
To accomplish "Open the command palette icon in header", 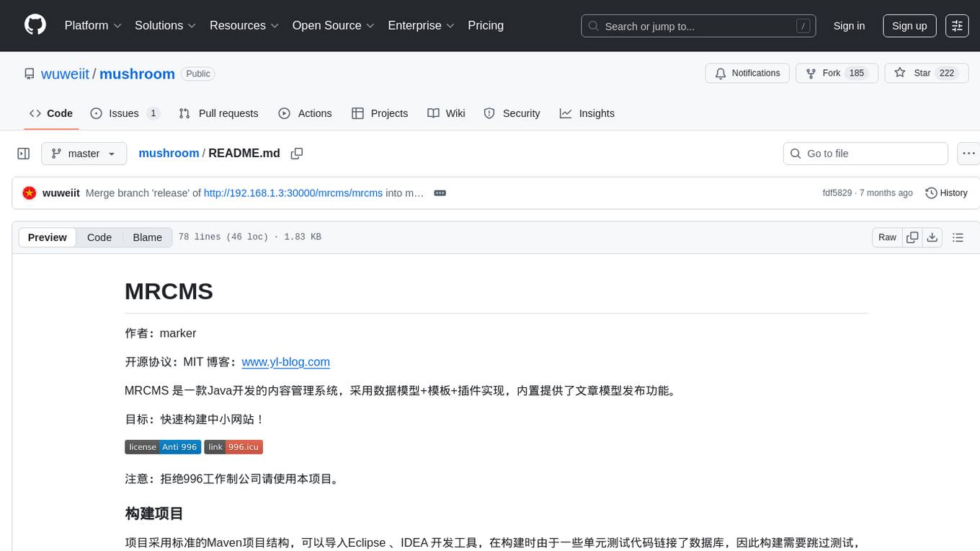I will (x=957, y=25).
